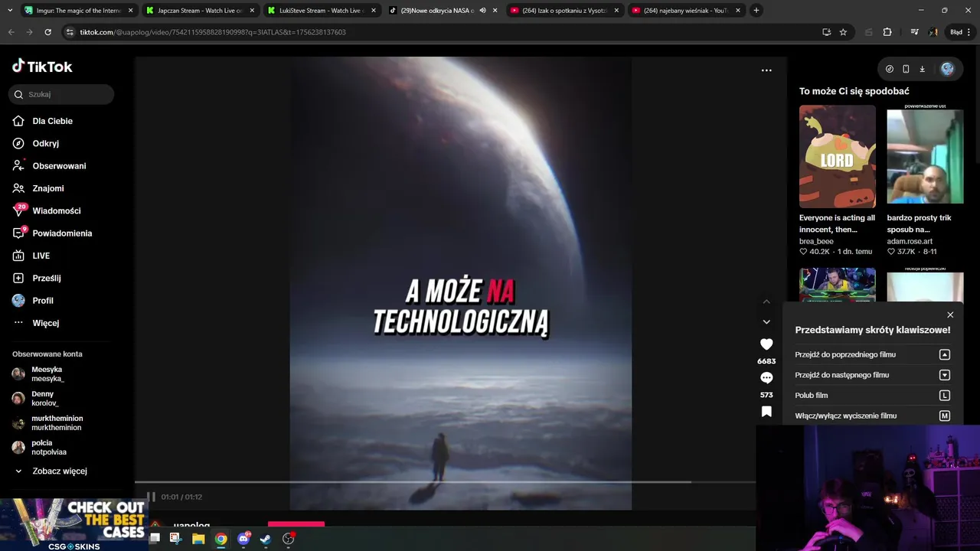This screenshot has width=980, height=551.
Task: Click the L key shortcut icon
Action: tap(945, 396)
